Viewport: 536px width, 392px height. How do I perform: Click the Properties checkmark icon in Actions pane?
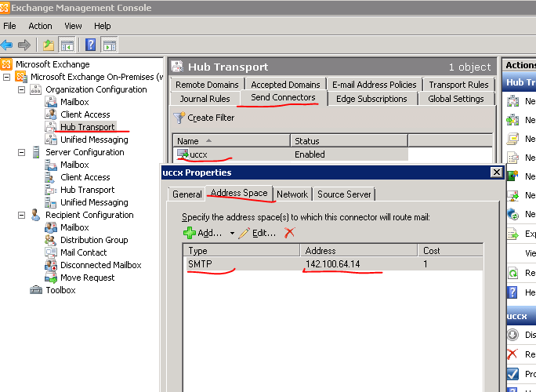point(512,373)
